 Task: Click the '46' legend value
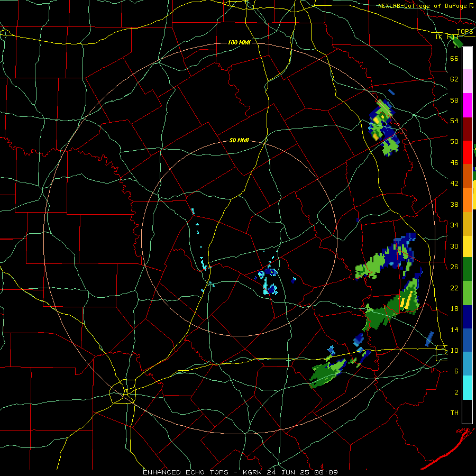coord(454,163)
